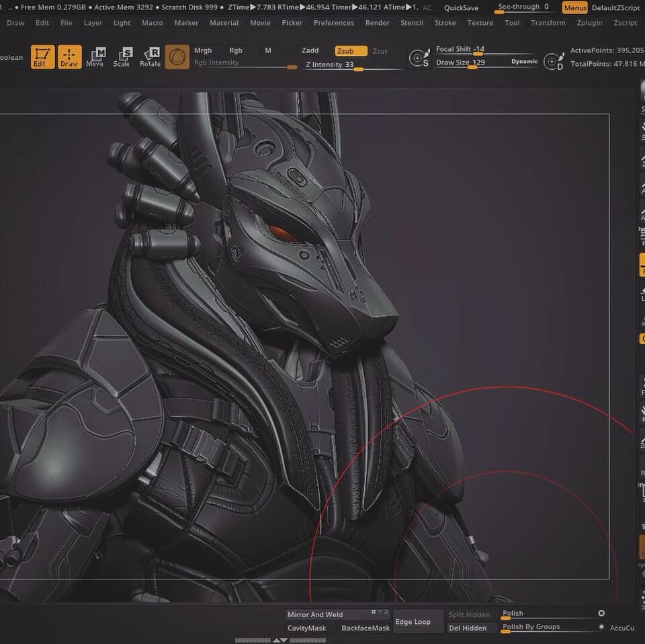Click the Focal Shift slider
Image resolution: width=645 pixels, height=644 pixels.
pyautogui.click(x=486, y=50)
